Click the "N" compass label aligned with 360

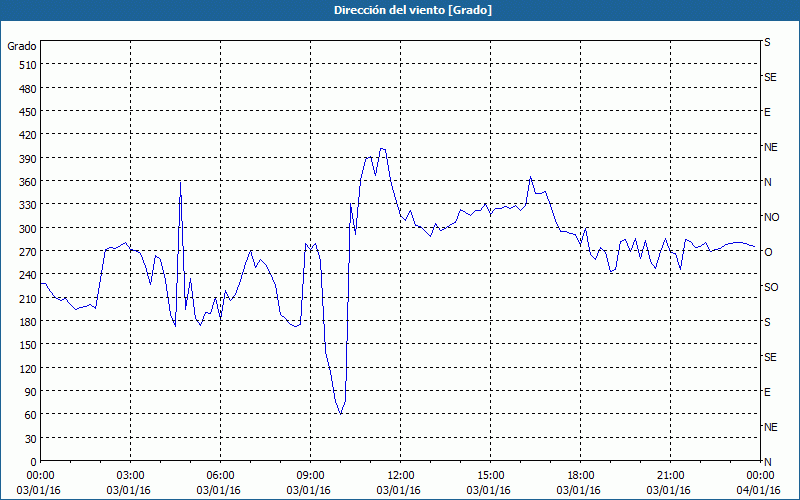click(767, 182)
